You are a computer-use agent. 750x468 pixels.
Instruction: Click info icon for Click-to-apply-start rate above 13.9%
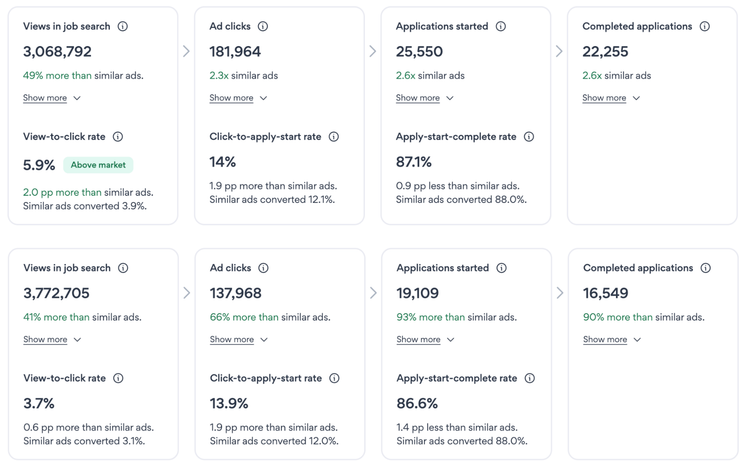coord(334,379)
